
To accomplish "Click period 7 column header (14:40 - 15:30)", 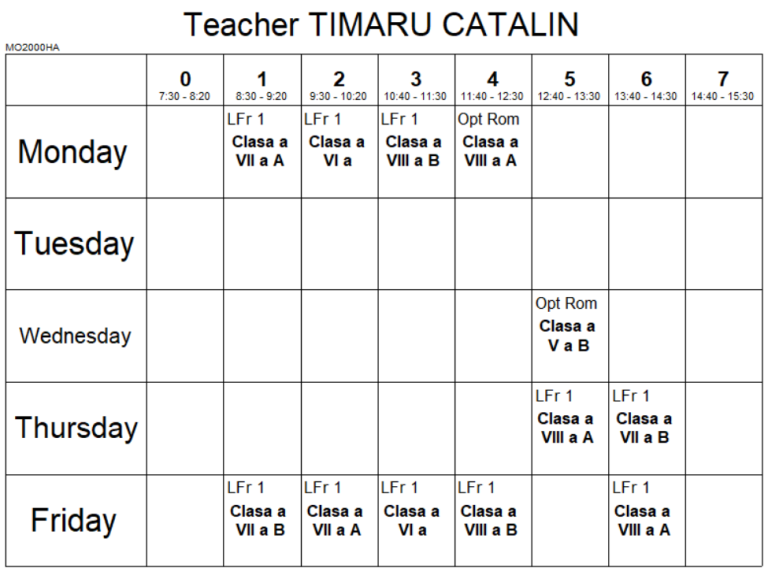I will point(723,84).
